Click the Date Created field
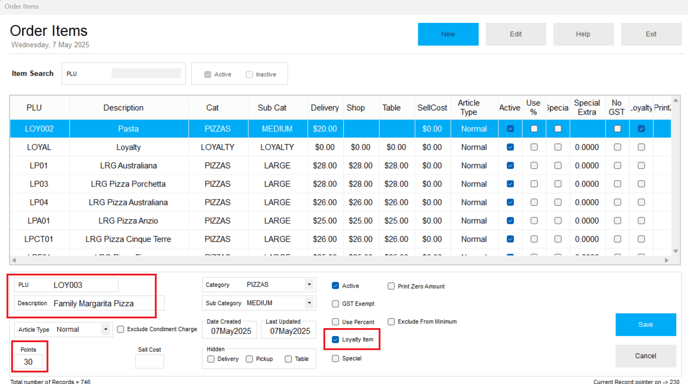This screenshot has height=384, width=688. pos(231,331)
